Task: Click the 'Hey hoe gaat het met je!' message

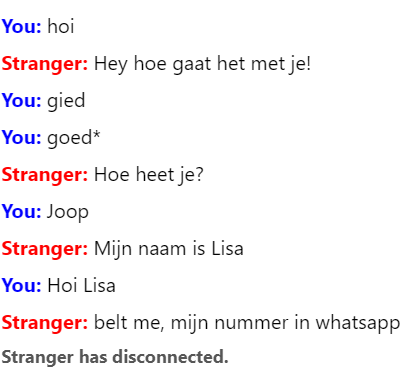Action: tap(202, 64)
